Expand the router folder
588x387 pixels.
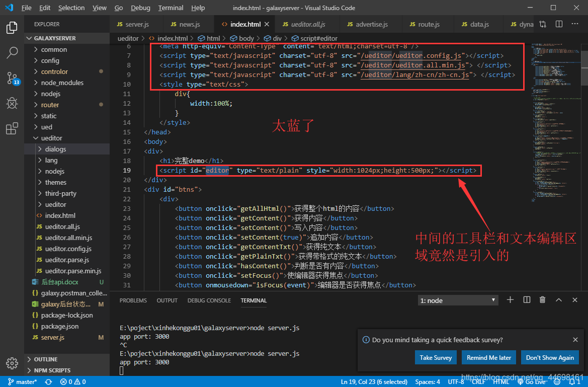[67, 105]
